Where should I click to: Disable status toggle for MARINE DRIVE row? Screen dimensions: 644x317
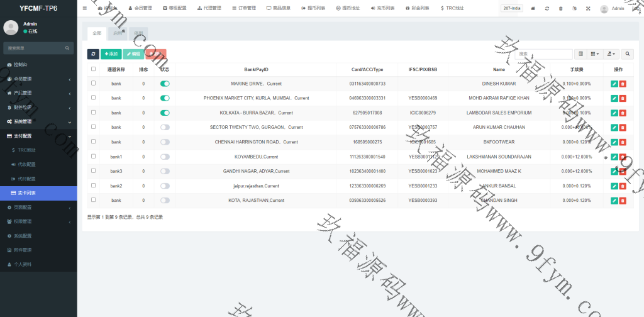point(165,84)
